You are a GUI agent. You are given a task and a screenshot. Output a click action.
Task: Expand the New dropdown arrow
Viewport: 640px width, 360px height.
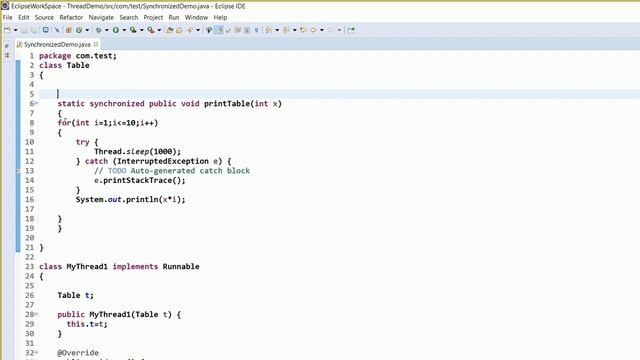(16, 30)
